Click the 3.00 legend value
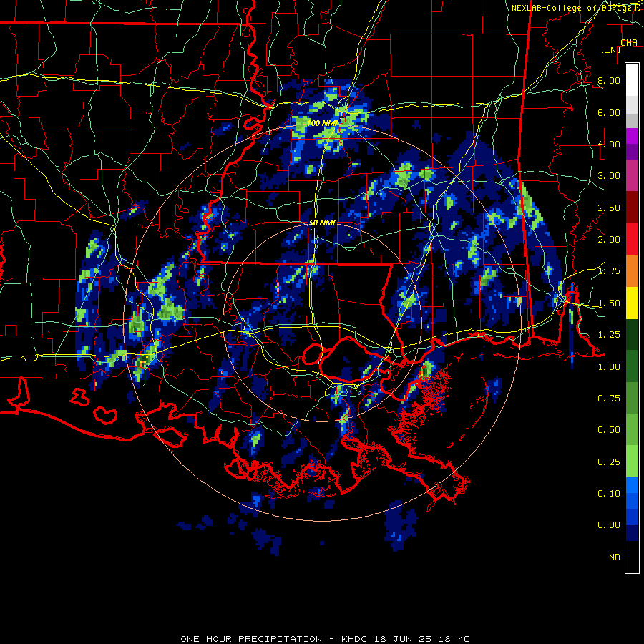The image size is (644, 644). pos(609,176)
